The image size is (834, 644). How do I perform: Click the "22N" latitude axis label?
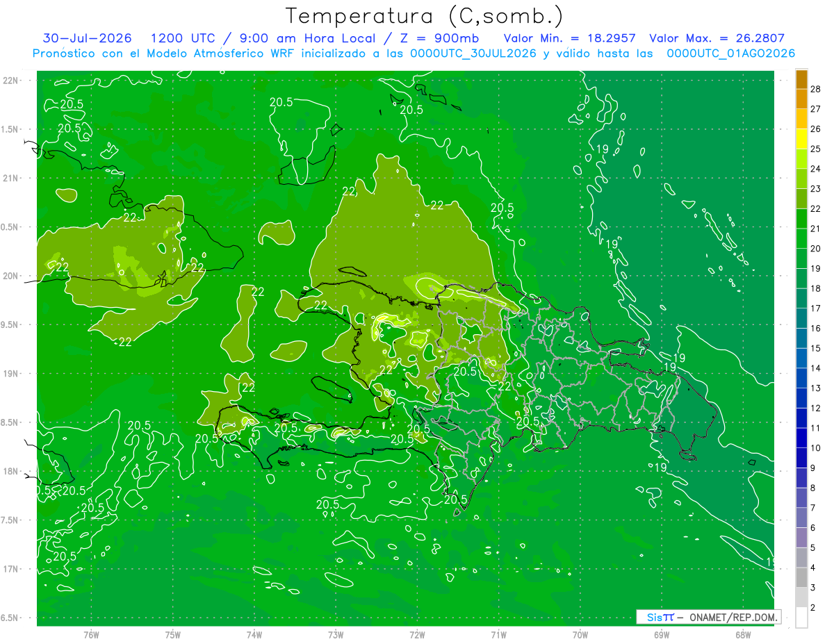tap(10, 81)
